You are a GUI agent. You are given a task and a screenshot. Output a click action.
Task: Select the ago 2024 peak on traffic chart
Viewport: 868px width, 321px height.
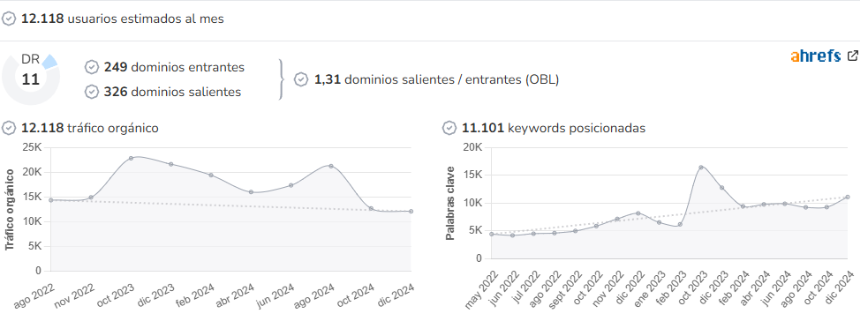(331, 166)
